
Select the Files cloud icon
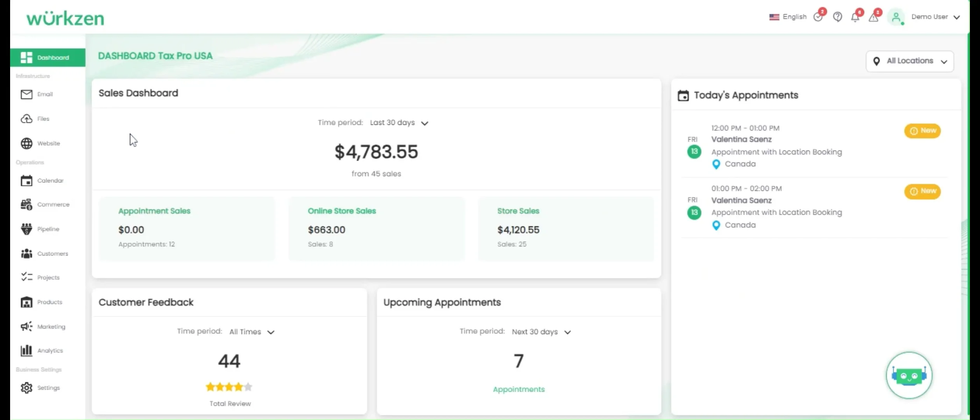point(26,119)
